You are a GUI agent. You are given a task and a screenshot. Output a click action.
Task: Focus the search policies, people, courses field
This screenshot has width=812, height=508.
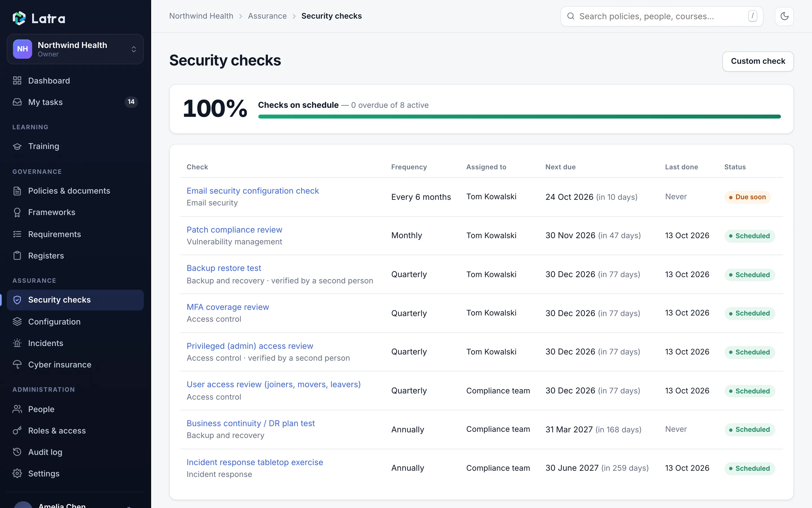(662, 16)
